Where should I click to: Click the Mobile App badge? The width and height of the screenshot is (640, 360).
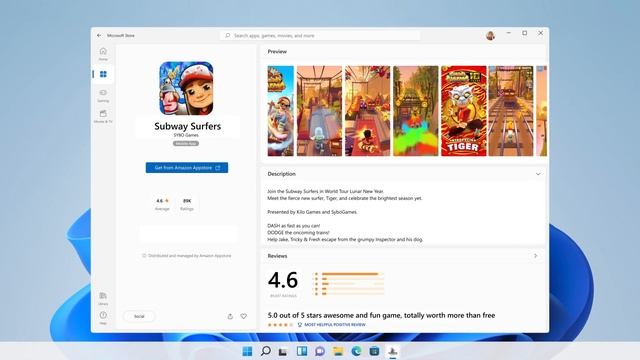coord(186,144)
